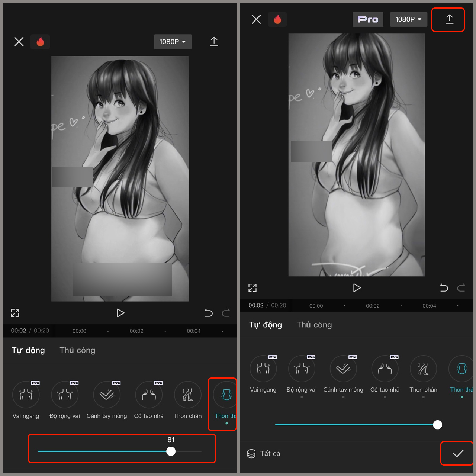Screen dimensions: 476x476
Task: Redo edit in left screen
Action: (226, 313)
